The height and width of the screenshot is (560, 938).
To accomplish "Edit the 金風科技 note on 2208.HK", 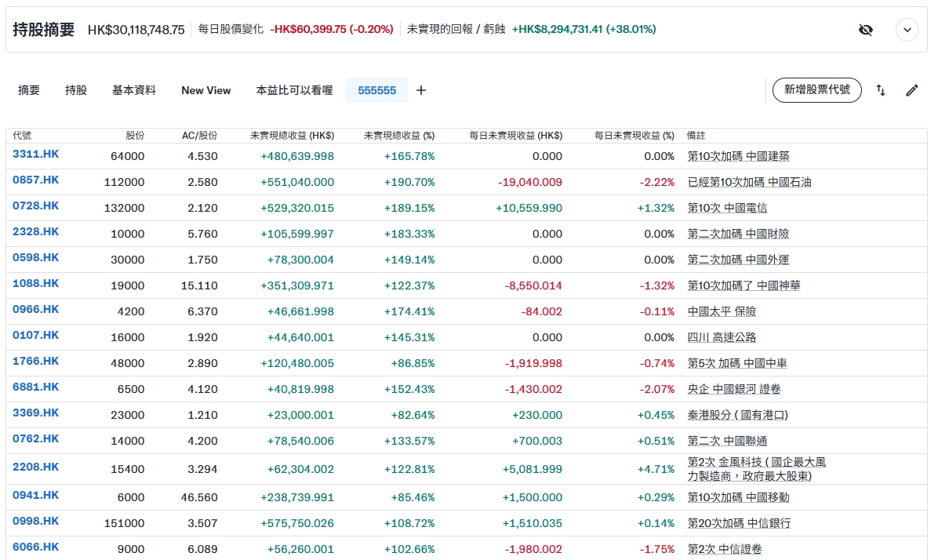I will 756,469.
